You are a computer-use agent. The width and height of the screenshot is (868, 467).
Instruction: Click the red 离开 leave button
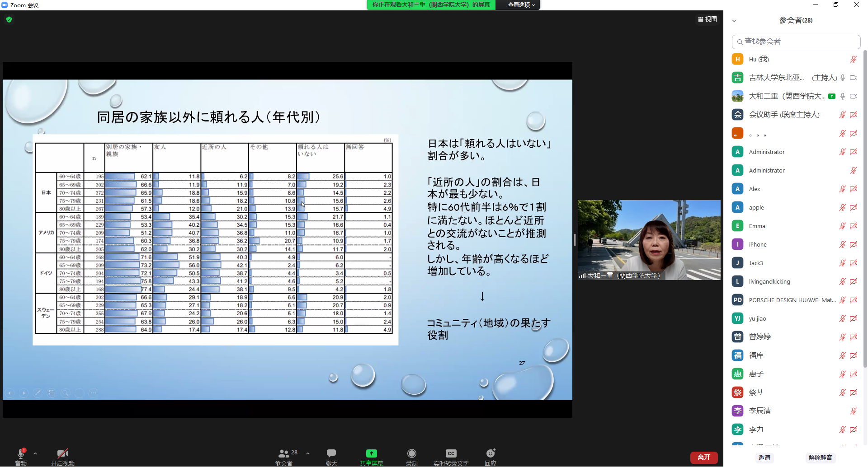(x=703, y=458)
